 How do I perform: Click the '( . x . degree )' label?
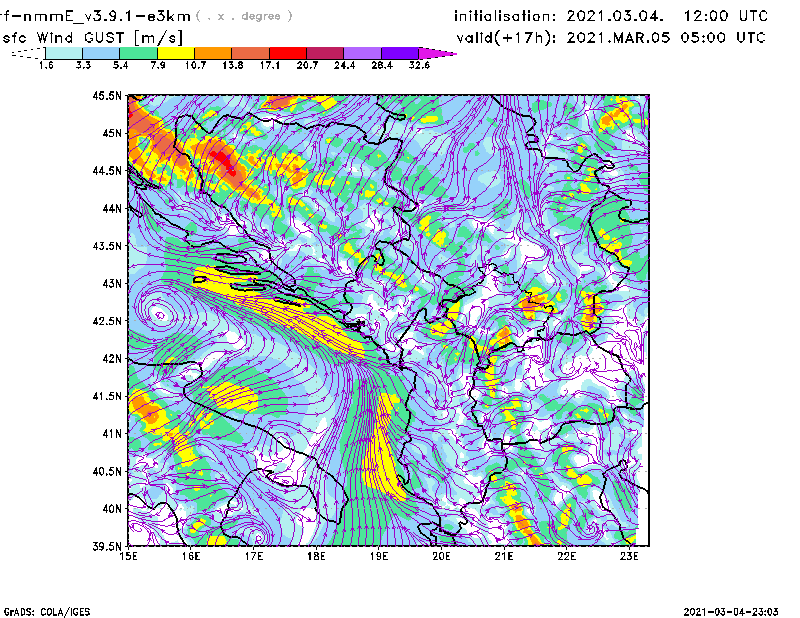click(244, 16)
